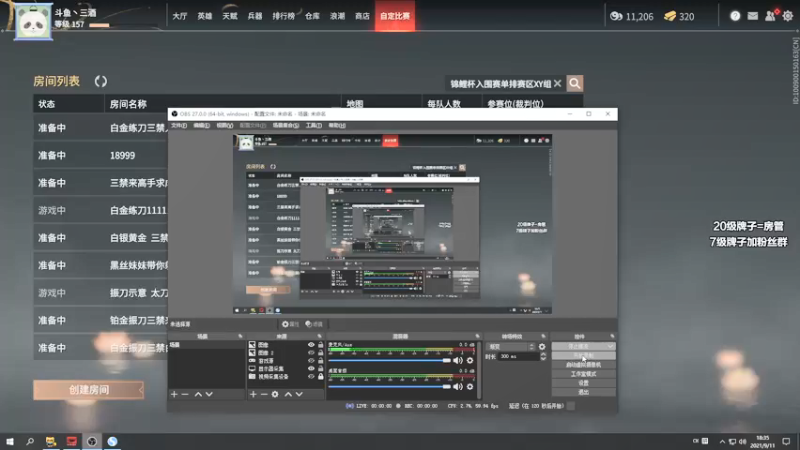Enable 工作室模式 in OBS controls
Viewport: 800px width, 450px height.
point(583,374)
